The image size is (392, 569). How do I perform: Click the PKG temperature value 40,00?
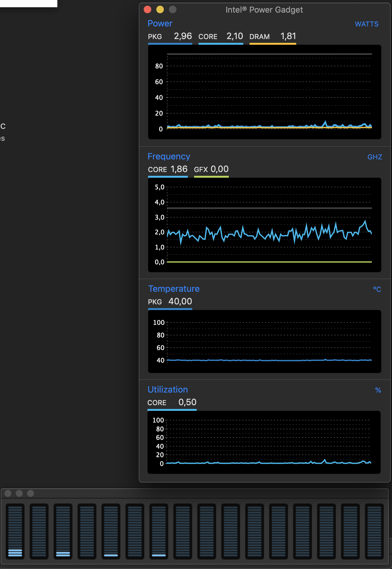pos(180,302)
